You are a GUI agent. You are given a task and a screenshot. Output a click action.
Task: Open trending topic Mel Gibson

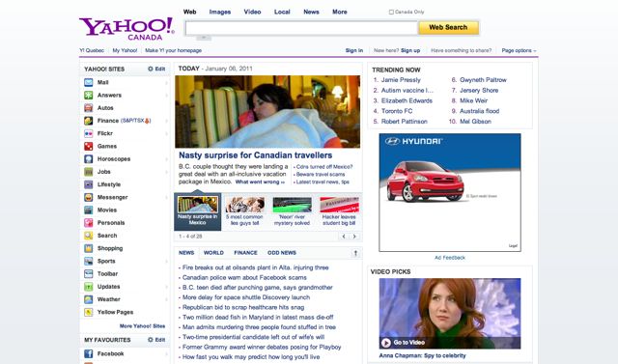point(475,122)
